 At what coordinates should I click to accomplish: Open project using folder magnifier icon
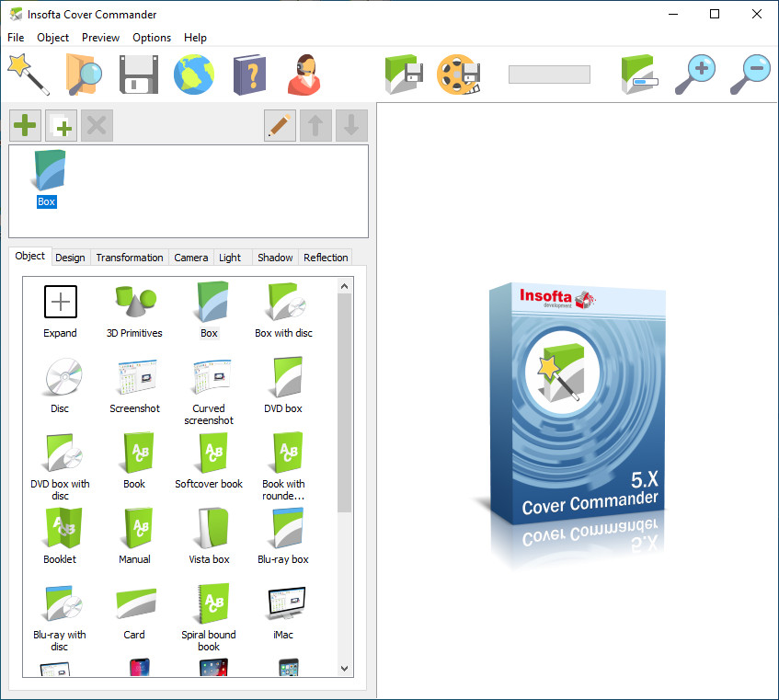coord(84,75)
